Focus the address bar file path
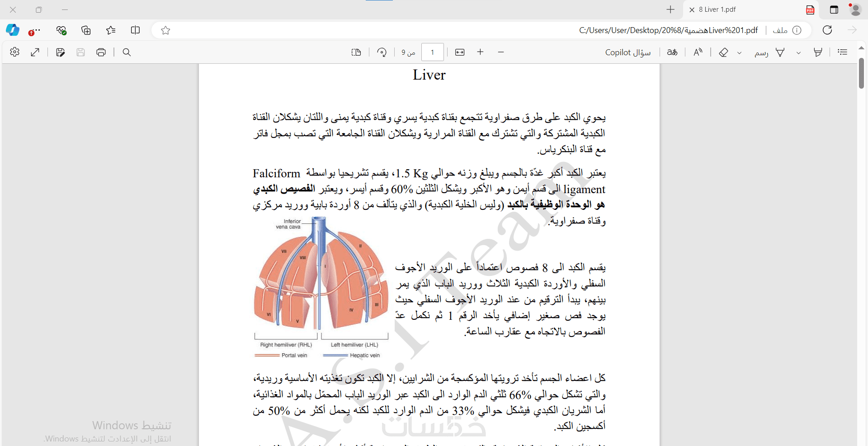868x446 pixels. coord(668,30)
